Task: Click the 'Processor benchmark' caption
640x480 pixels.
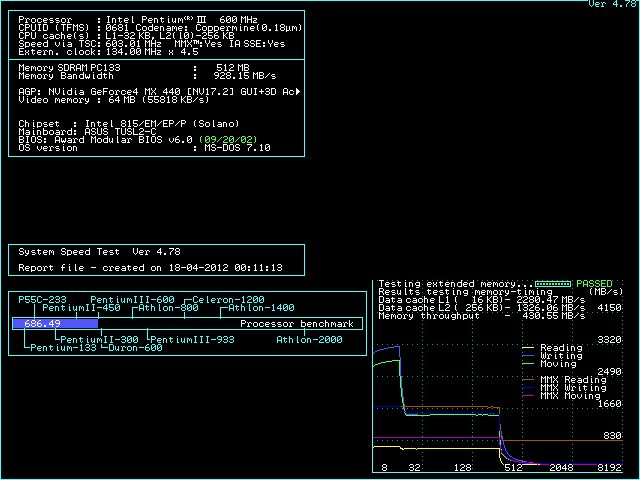Action: pyautogui.click(x=297, y=324)
